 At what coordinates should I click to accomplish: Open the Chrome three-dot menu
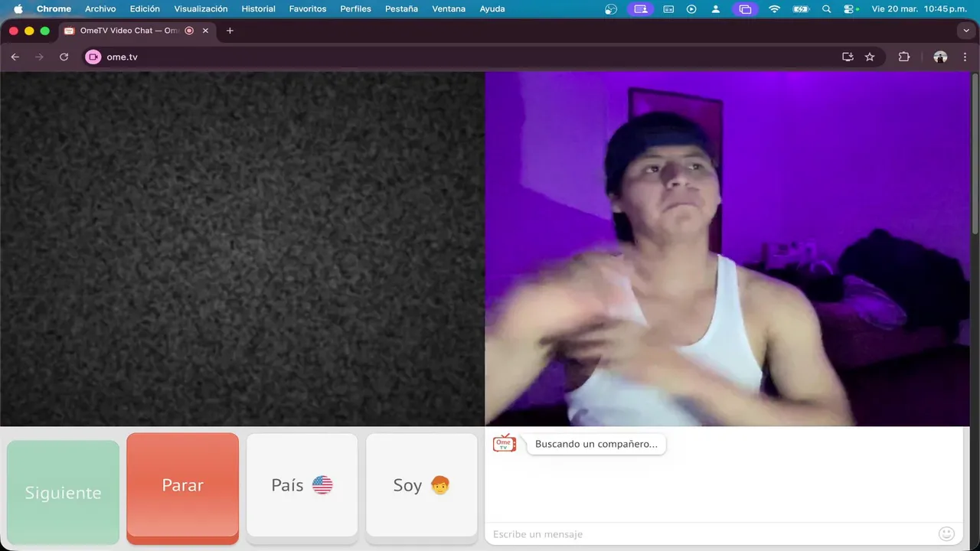point(965,57)
